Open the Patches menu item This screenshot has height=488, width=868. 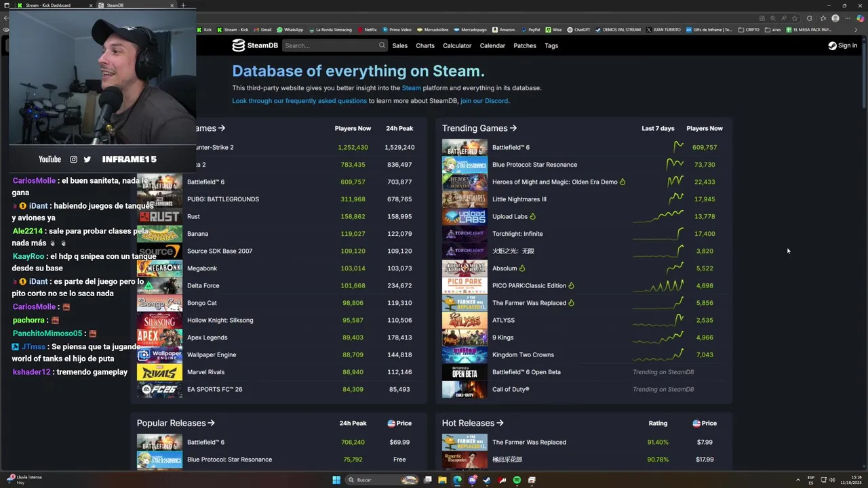[x=525, y=45]
